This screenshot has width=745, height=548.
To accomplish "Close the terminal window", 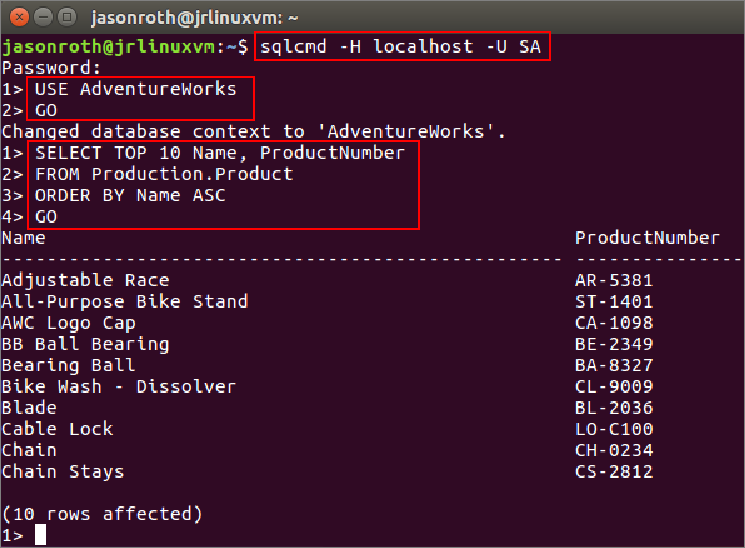I will coord(17,17).
